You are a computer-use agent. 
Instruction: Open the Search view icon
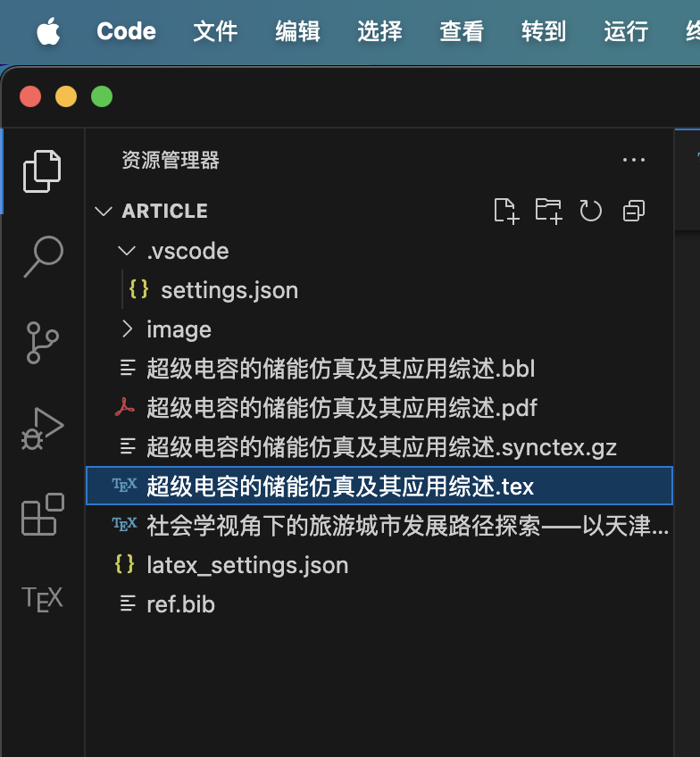click(43, 256)
